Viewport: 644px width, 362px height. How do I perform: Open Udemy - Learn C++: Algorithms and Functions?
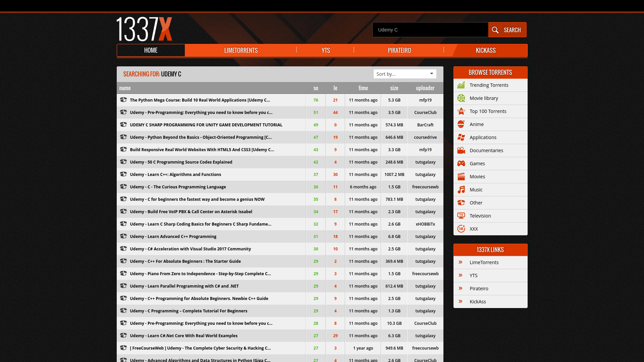(175, 175)
